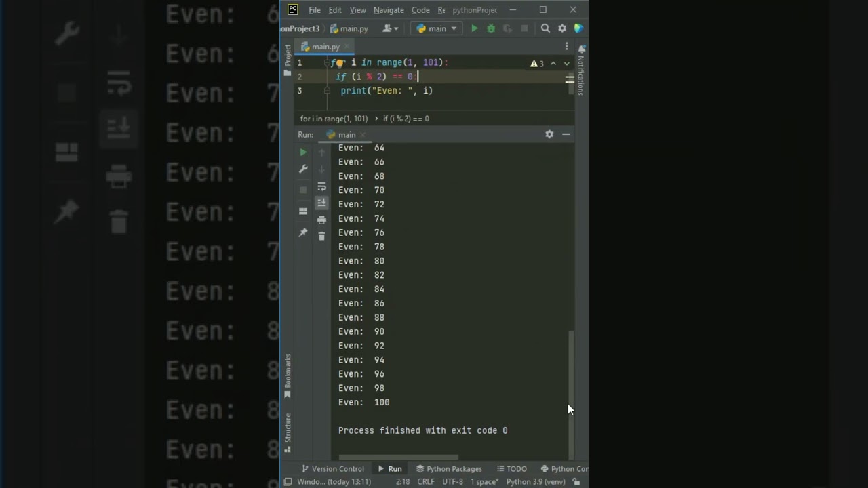Open the Navigate menu
This screenshot has height=488, width=868.
[389, 10]
